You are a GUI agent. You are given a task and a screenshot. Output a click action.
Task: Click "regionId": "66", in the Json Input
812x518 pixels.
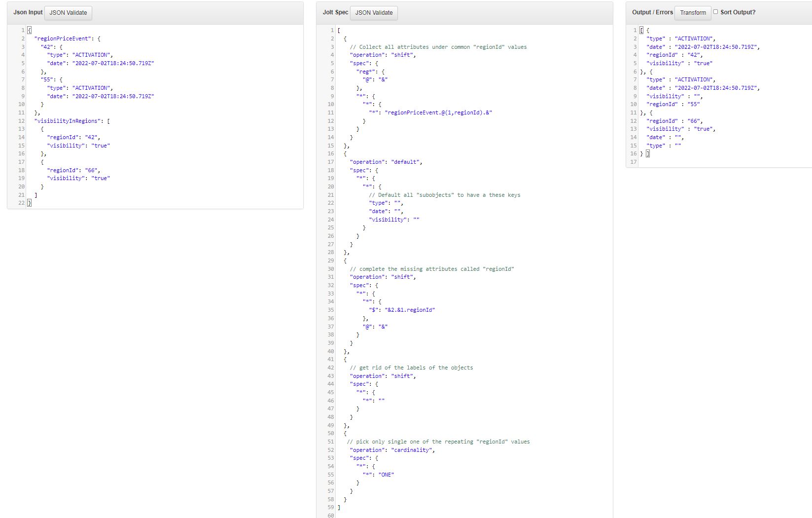pyautogui.click(x=73, y=170)
